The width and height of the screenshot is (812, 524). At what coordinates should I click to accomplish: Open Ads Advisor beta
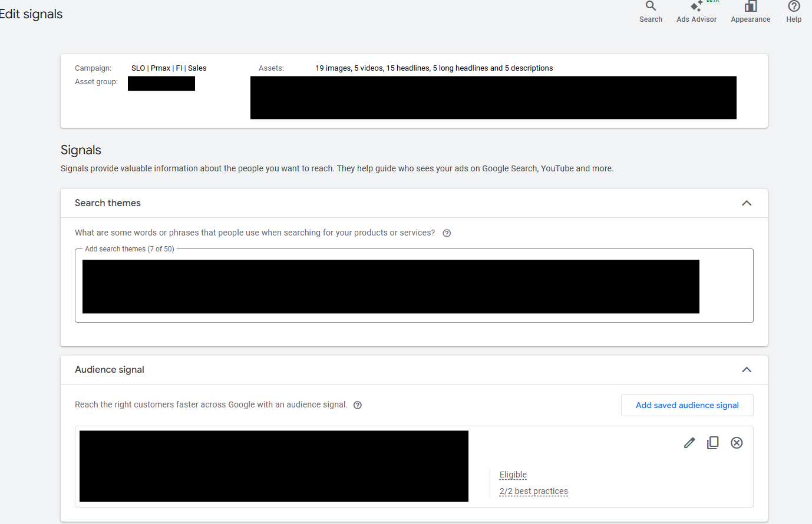(697, 12)
